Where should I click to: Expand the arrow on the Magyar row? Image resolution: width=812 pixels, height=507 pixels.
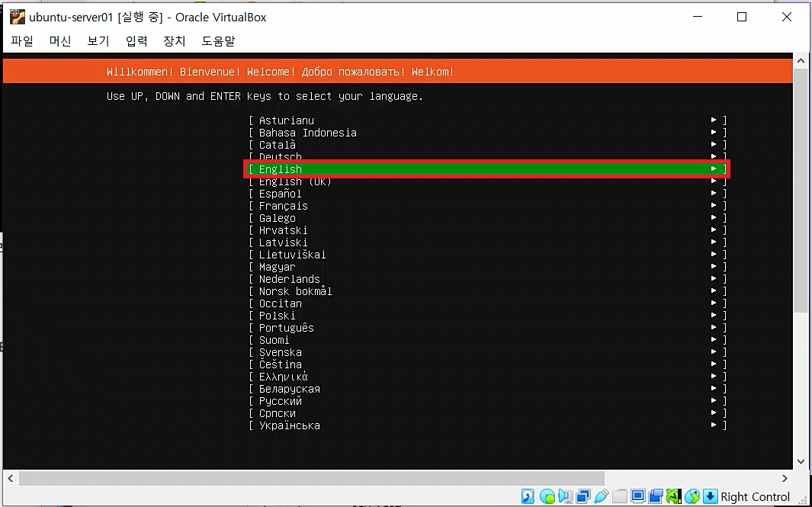tap(714, 266)
